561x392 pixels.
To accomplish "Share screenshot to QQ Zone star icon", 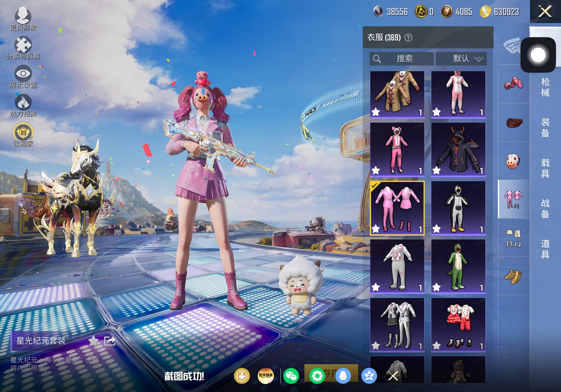I will (369, 376).
